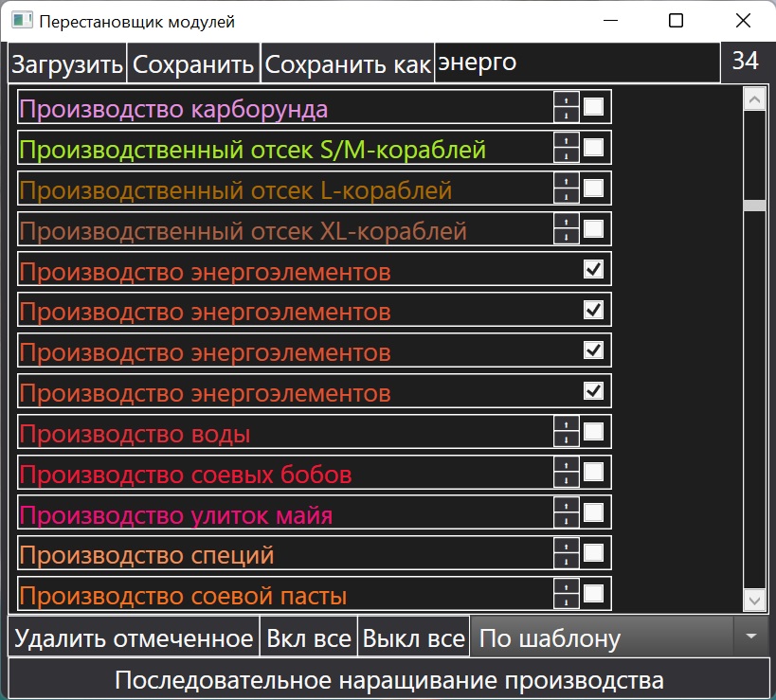Image resolution: width=776 pixels, height=700 pixels.
Task: Tick the Производственный отсек XL-кораблей checkbox
Action: click(x=593, y=228)
